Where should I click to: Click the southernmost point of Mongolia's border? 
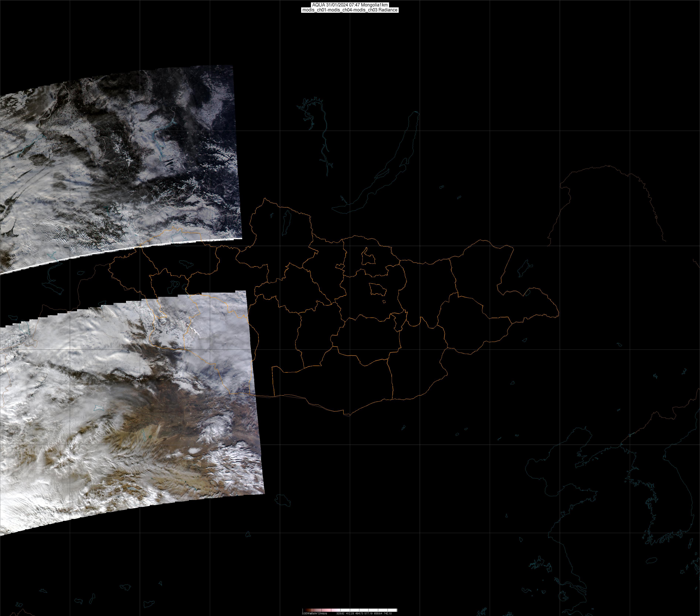(x=349, y=415)
